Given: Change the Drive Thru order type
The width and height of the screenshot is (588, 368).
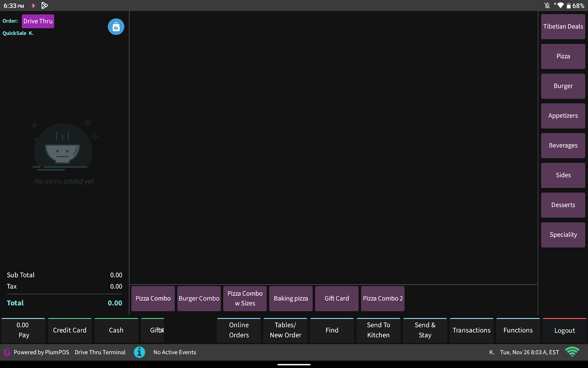Looking at the screenshot, I should (x=38, y=21).
